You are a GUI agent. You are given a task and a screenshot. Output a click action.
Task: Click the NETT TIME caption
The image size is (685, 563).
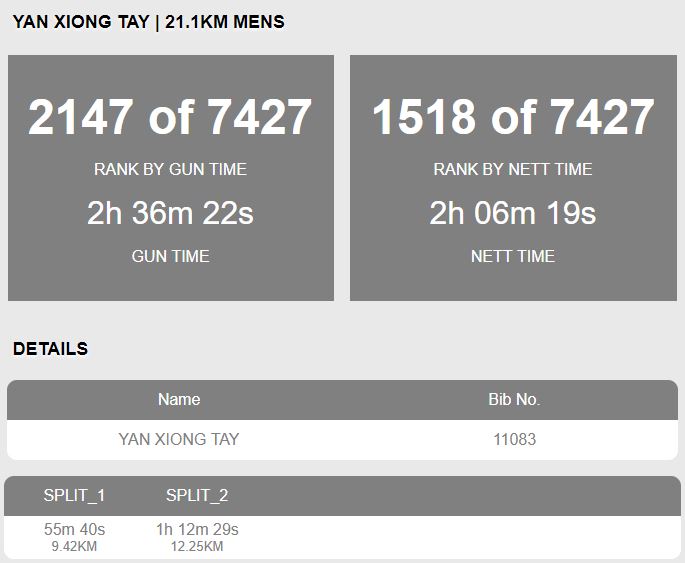point(513,256)
